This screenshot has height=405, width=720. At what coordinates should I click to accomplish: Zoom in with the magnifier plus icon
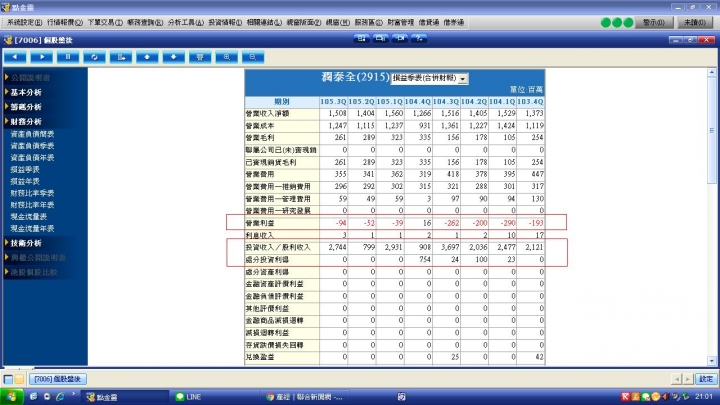coord(227,57)
